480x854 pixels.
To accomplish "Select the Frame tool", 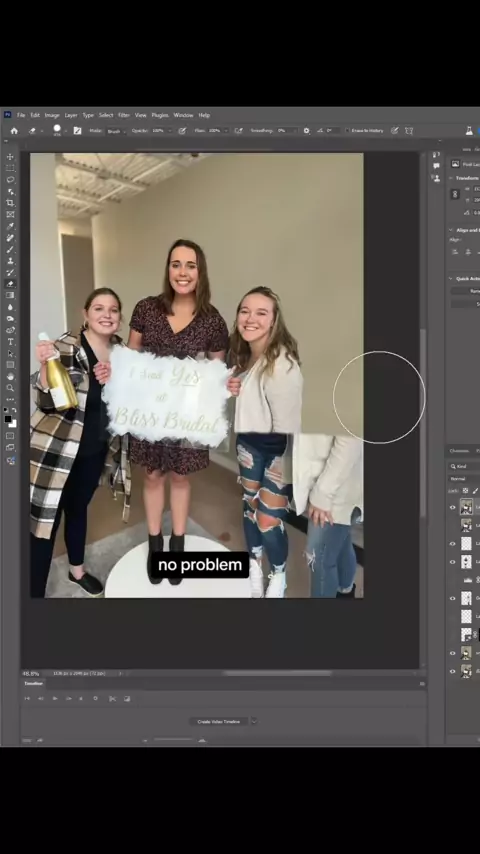I will [10, 215].
